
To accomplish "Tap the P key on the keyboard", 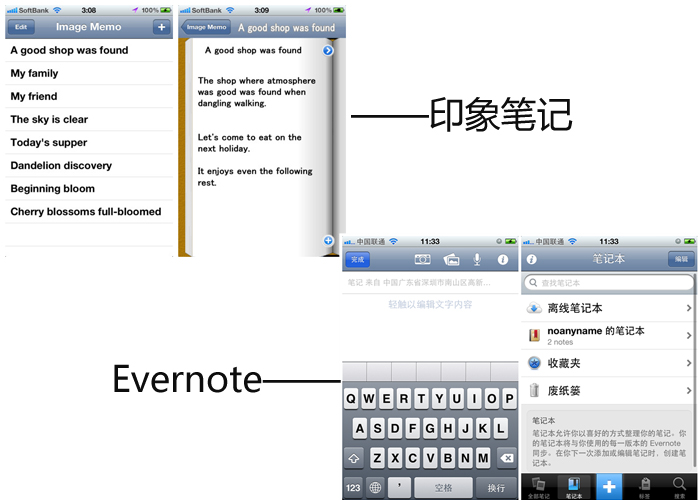I will click(x=509, y=399).
